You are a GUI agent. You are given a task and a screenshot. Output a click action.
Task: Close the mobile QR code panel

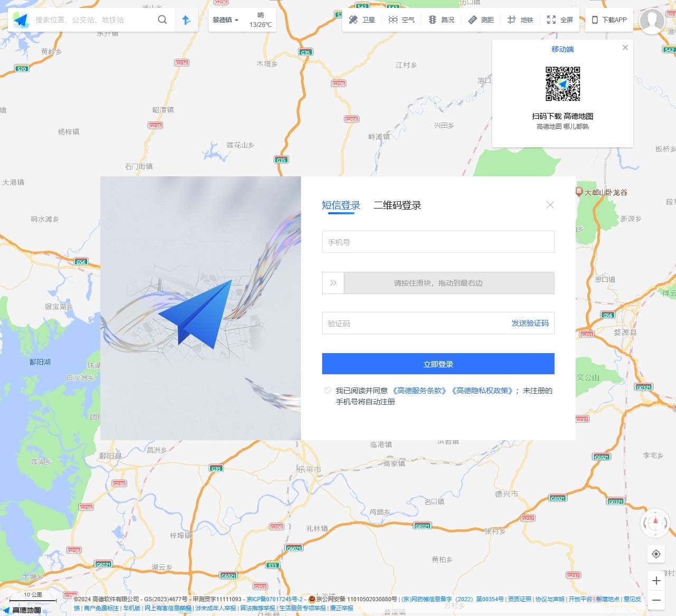tap(625, 48)
